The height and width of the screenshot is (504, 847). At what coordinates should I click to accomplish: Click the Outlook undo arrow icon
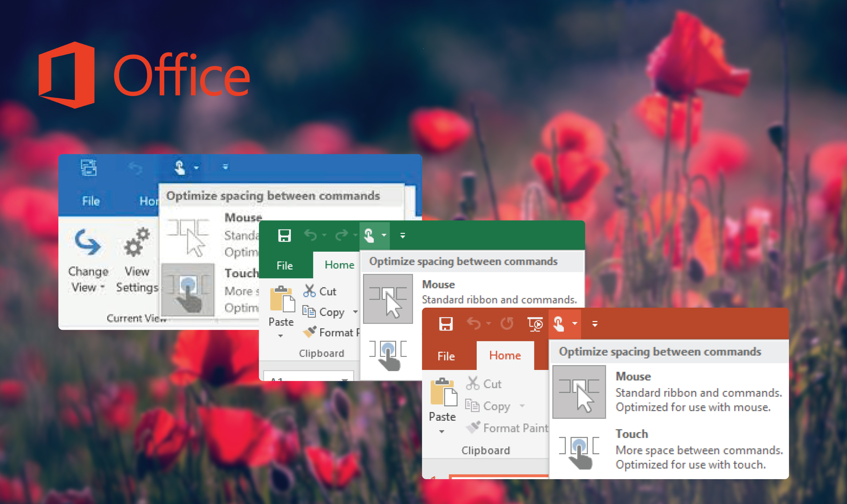(135, 168)
